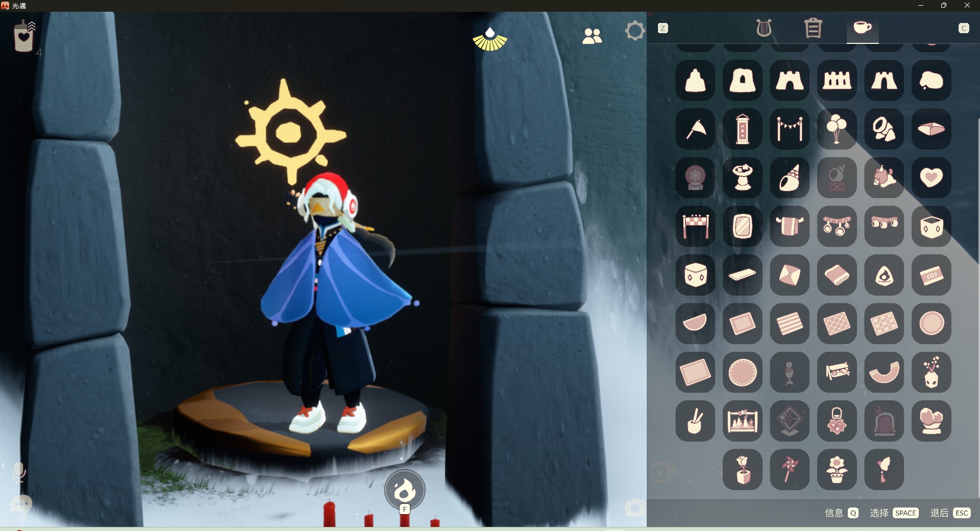Select the diamond-lattice rug prop

[x=837, y=323]
